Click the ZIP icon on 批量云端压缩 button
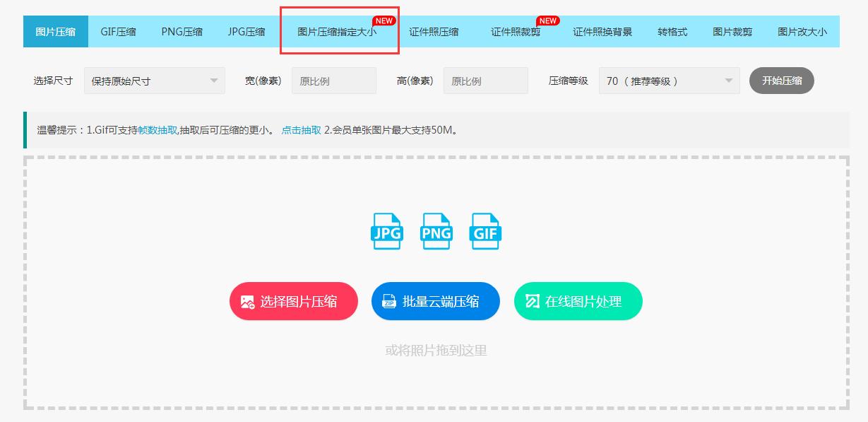Image resolution: width=868 pixels, height=422 pixels. 389,300
